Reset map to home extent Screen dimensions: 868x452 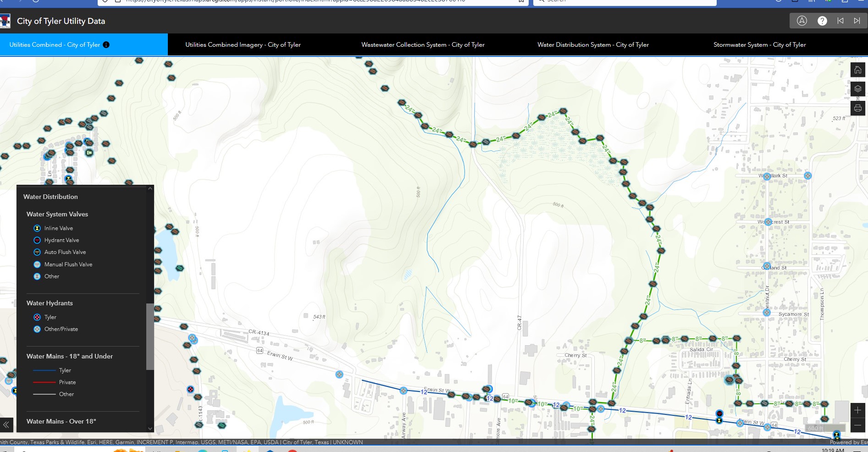(857, 70)
